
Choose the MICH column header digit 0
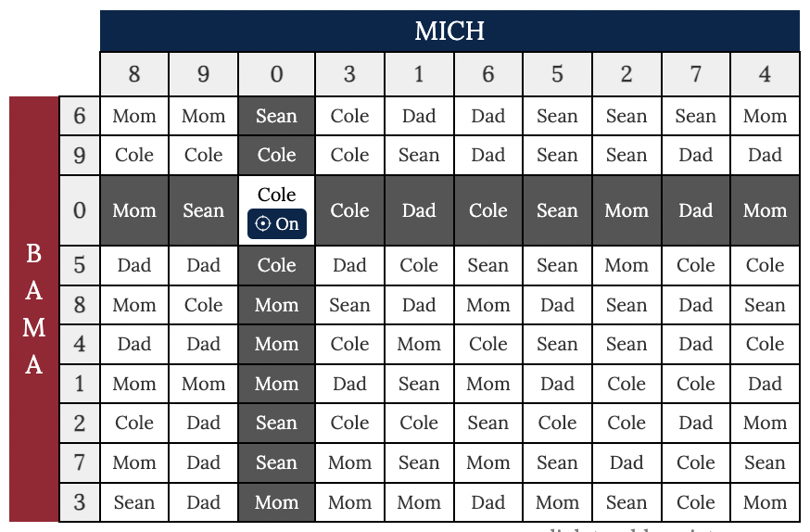coord(276,74)
